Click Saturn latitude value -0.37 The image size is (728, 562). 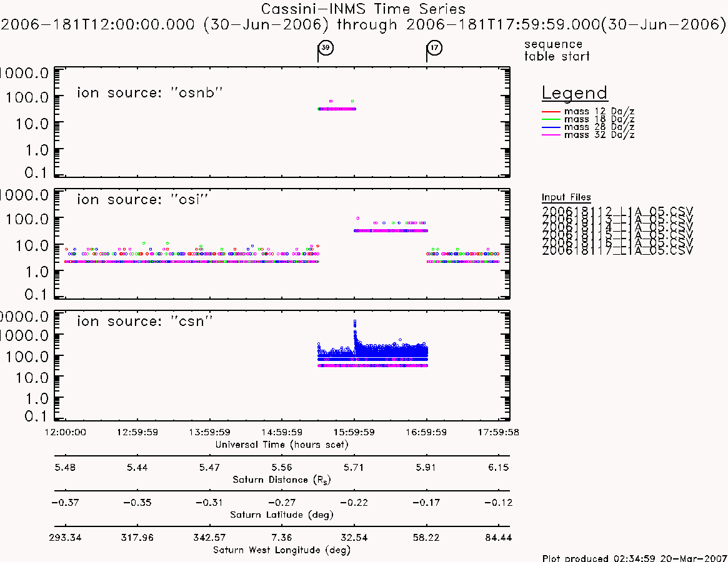pos(65,503)
